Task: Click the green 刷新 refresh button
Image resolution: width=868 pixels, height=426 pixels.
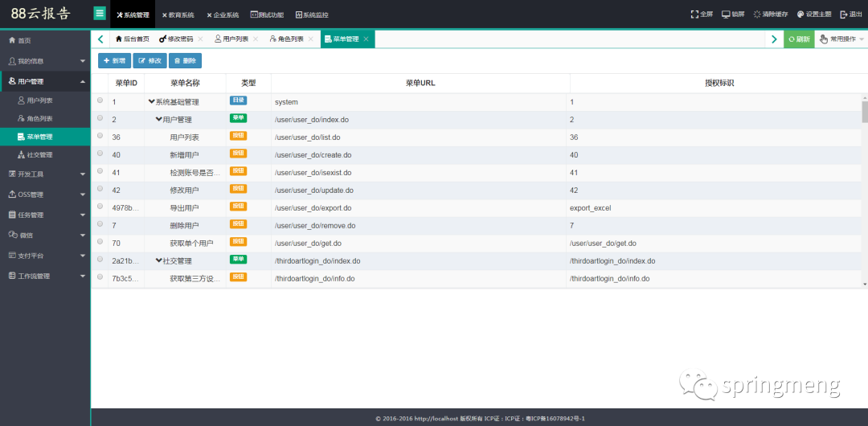Action: (799, 39)
